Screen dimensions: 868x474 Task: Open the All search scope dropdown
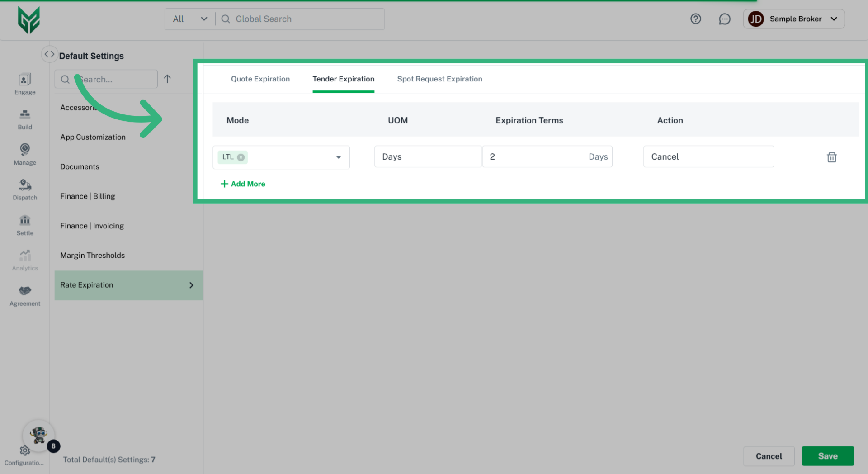click(190, 19)
